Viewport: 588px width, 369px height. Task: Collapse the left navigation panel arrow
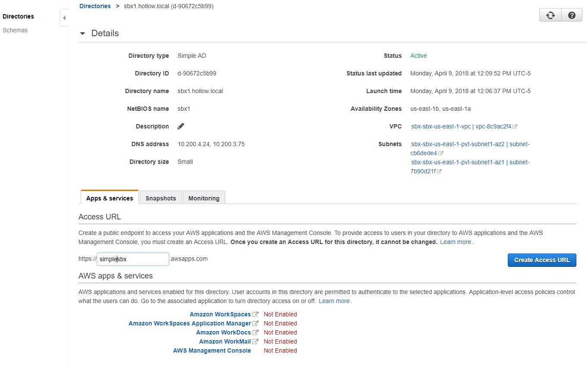tap(64, 18)
